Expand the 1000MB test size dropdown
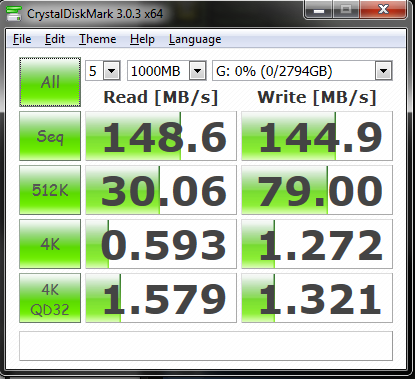The width and height of the screenshot is (415, 379). tap(197, 71)
